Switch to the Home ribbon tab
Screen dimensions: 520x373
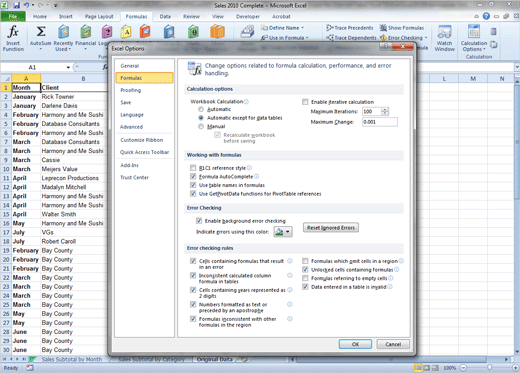(40, 16)
